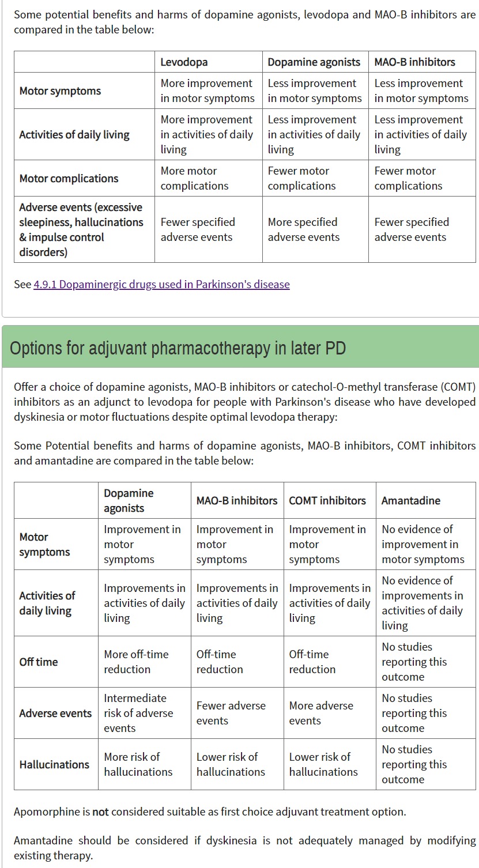Click the Amantadine column header
Screen dimensions: 479x868
pyautogui.click(x=411, y=501)
